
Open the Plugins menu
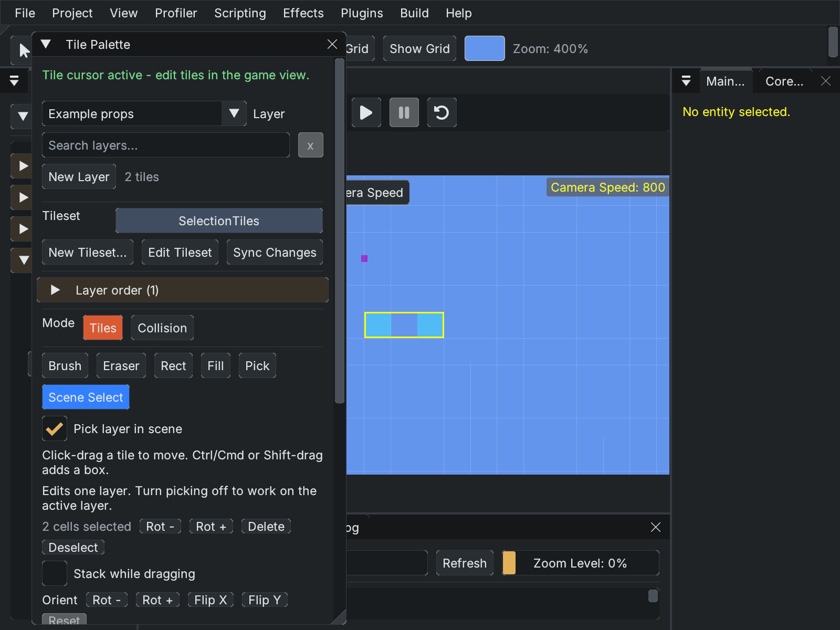click(x=362, y=13)
